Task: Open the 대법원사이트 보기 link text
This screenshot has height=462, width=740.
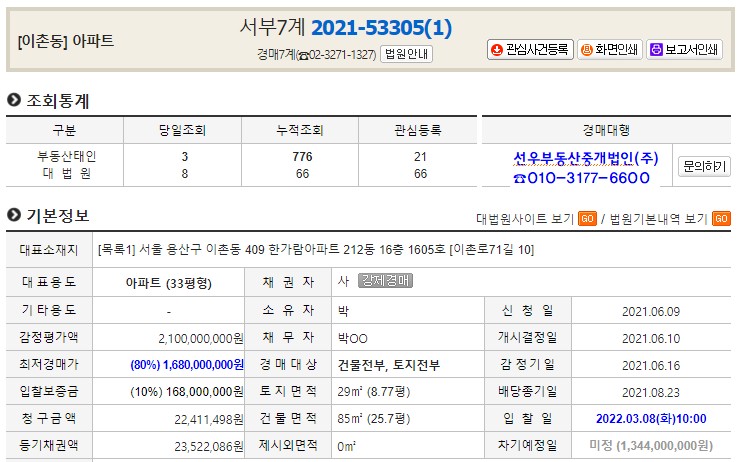Action: pyautogui.click(x=525, y=219)
